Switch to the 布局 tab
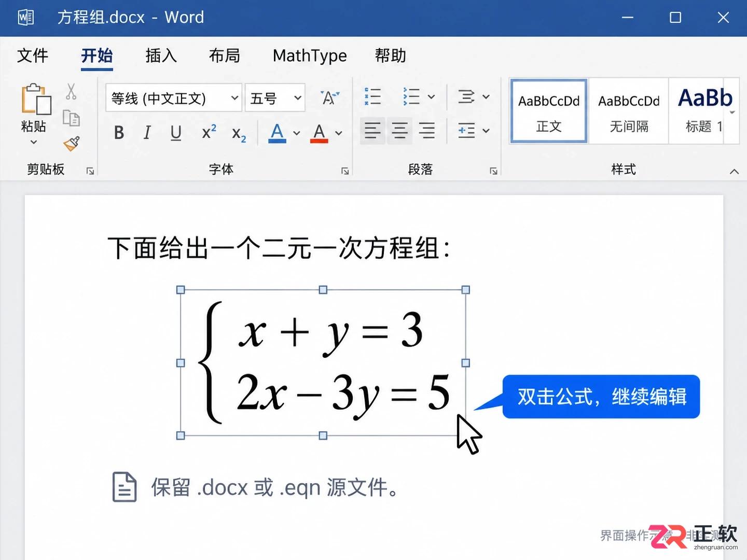The height and width of the screenshot is (560, 747). (x=225, y=55)
